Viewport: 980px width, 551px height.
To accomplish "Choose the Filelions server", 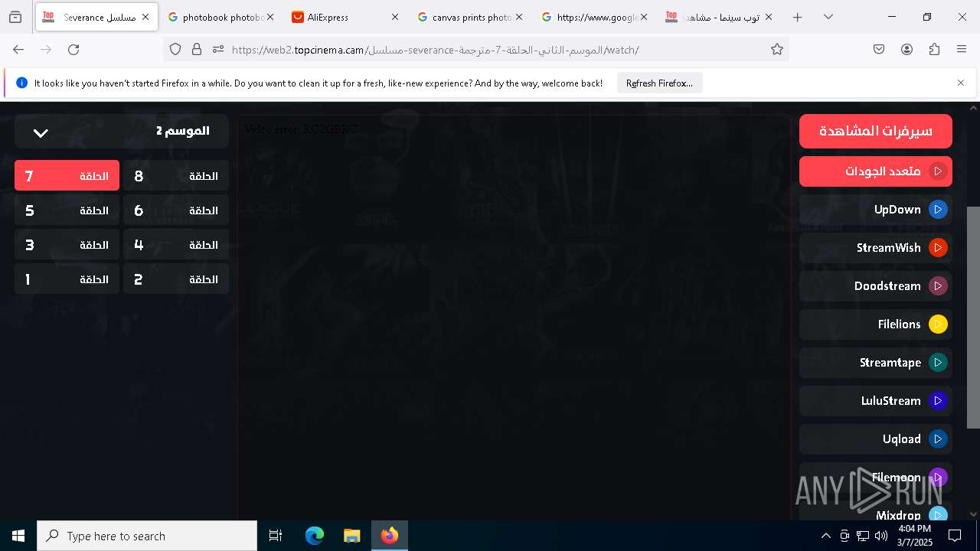I will [876, 324].
